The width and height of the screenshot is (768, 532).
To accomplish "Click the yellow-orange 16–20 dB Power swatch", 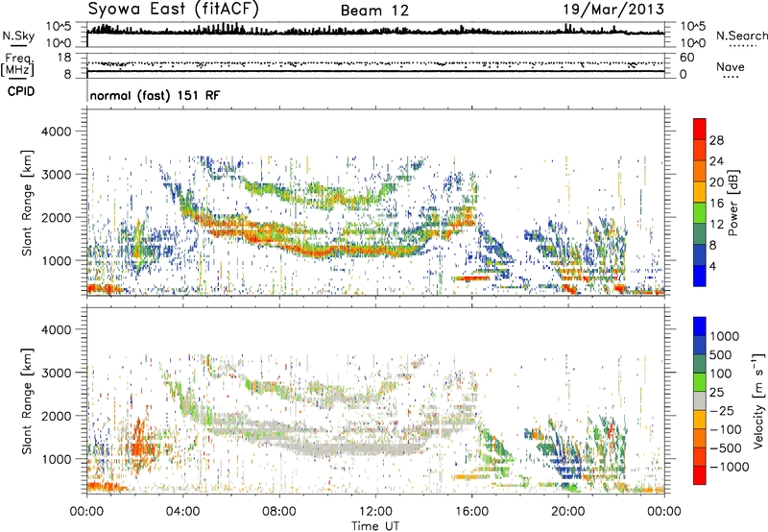I will click(700, 192).
